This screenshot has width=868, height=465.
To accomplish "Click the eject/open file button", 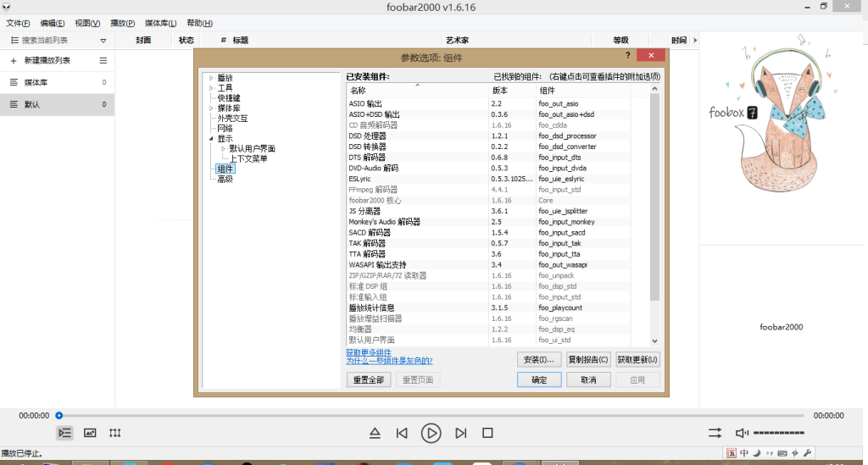I will 375,433.
